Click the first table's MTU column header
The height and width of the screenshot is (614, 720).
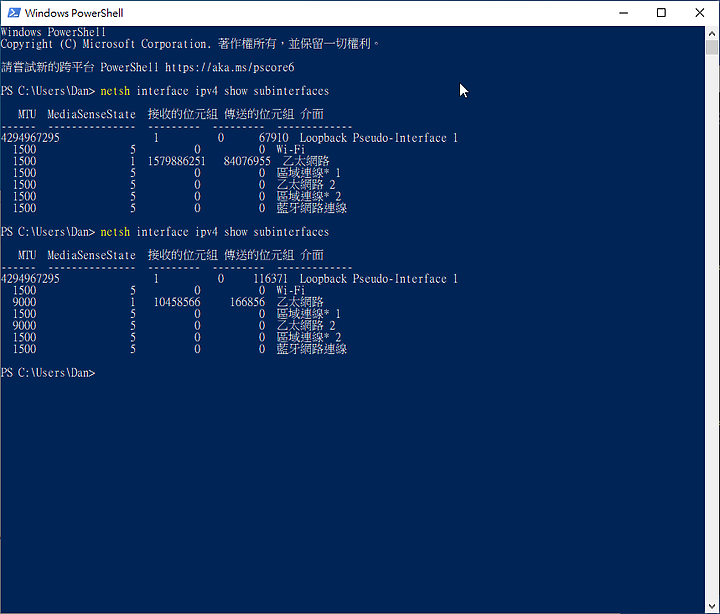pos(27,114)
